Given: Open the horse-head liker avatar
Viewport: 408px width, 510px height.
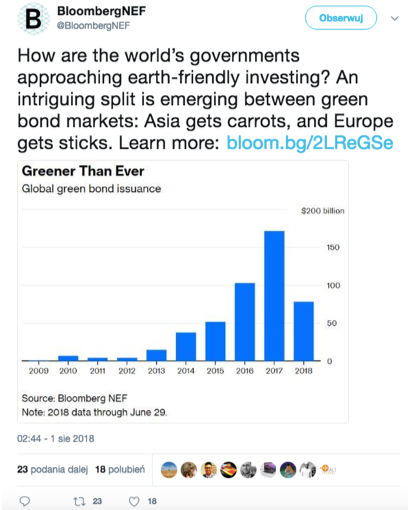Looking at the screenshot, I should tap(288, 470).
